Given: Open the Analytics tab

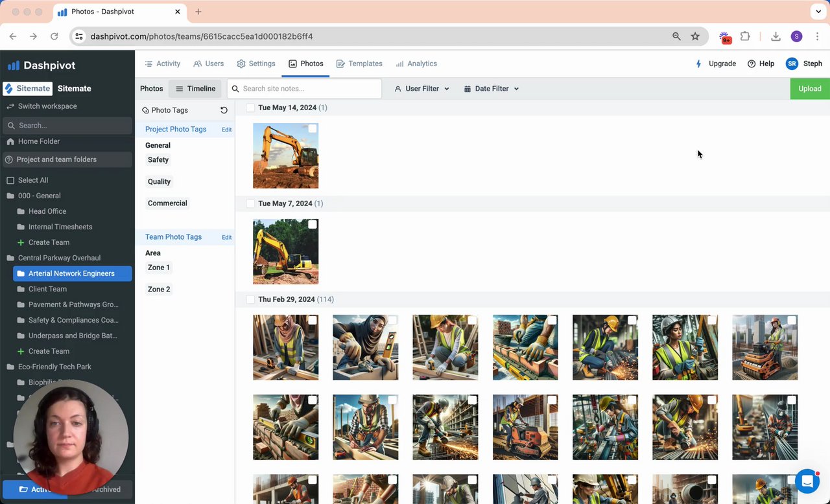Looking at the screenshot, I should point(416,63).
